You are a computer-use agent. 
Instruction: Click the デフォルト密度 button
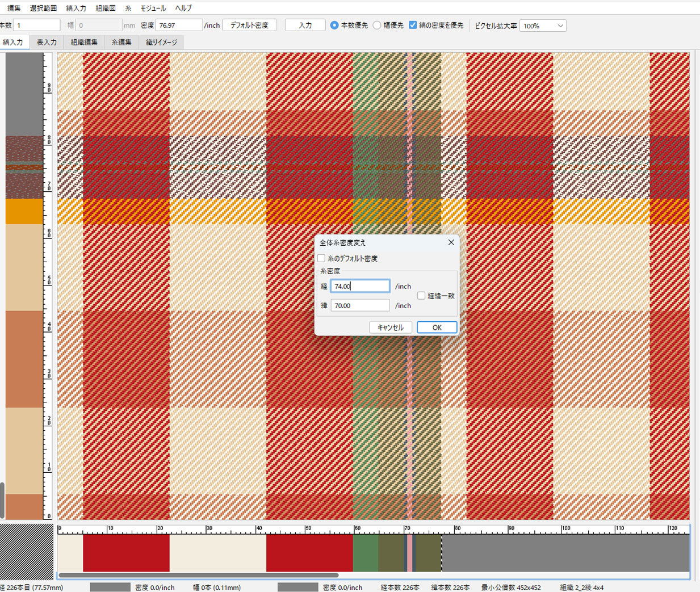[249, 26]
